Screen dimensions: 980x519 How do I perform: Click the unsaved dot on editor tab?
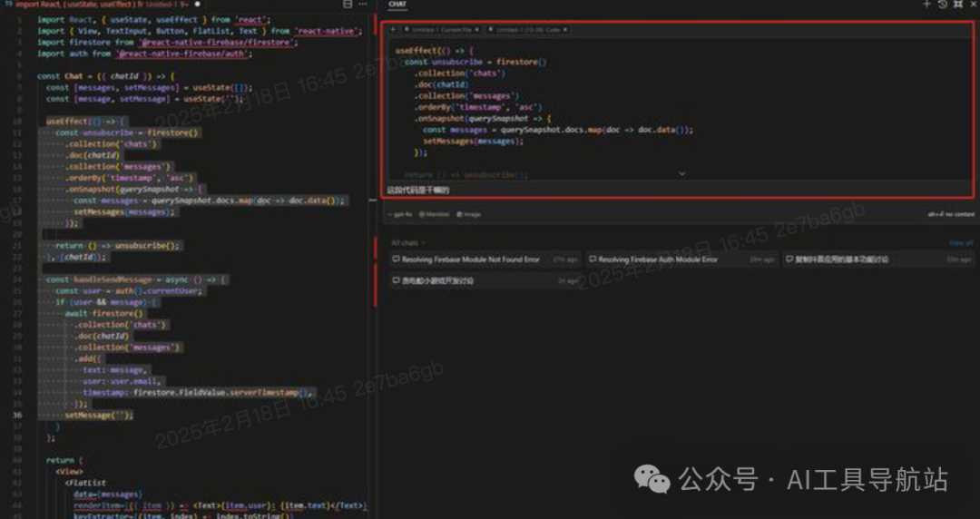click(x=198, y=4)
